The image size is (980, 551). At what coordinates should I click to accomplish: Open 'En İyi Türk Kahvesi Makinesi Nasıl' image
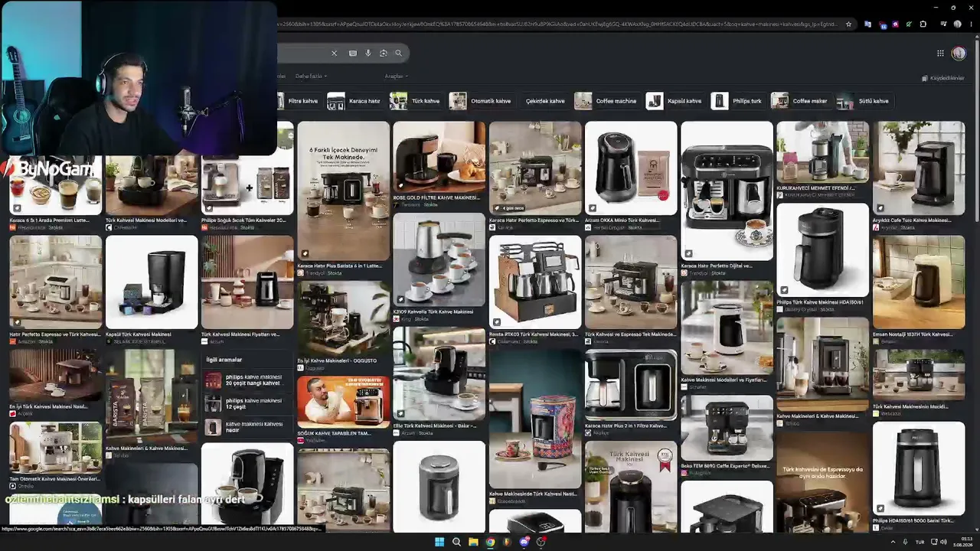pyautogui.click(x=56, y=376)
